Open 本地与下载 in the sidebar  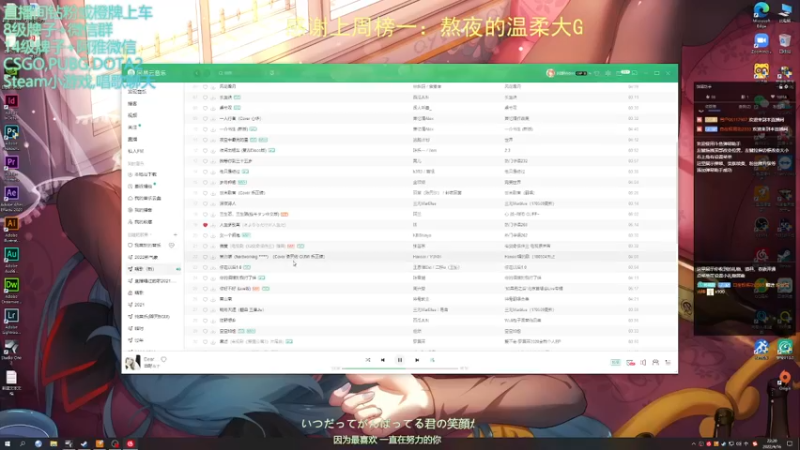pyautogui.click(x=143, y=174)
